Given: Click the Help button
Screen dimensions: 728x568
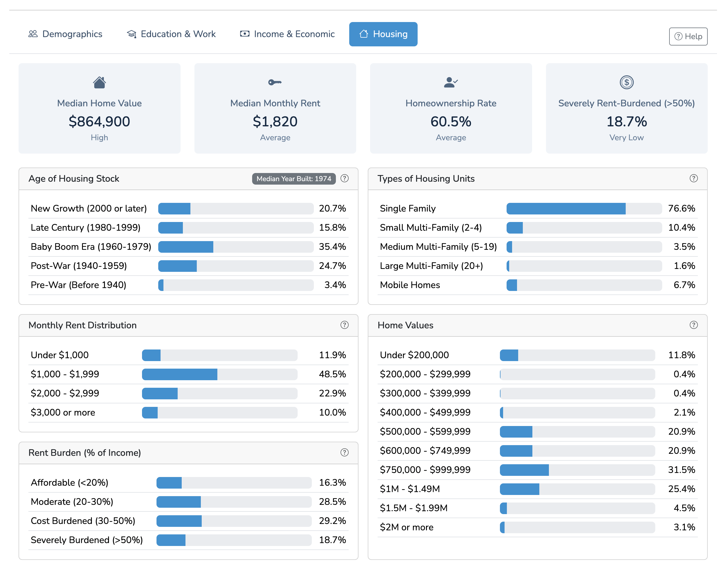Looking at the screenshot, I should [x=688, y=36].
